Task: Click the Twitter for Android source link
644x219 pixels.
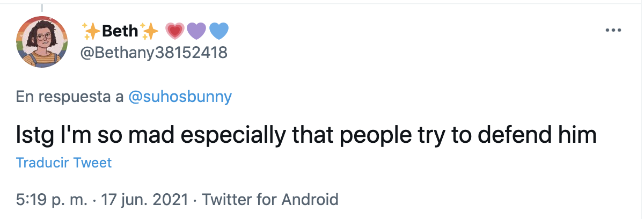Action: pos(270,200)
